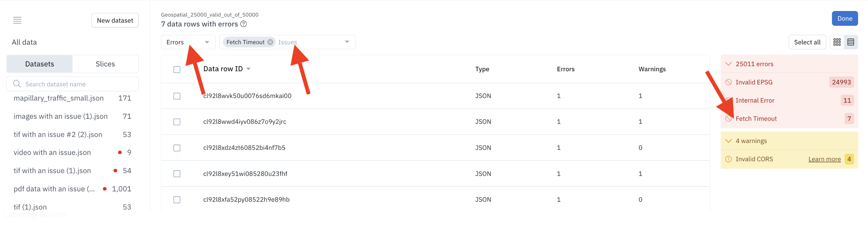Switch to the Slices tab
The width and height of the screenshot is (868, 226).
pos(105,64)
